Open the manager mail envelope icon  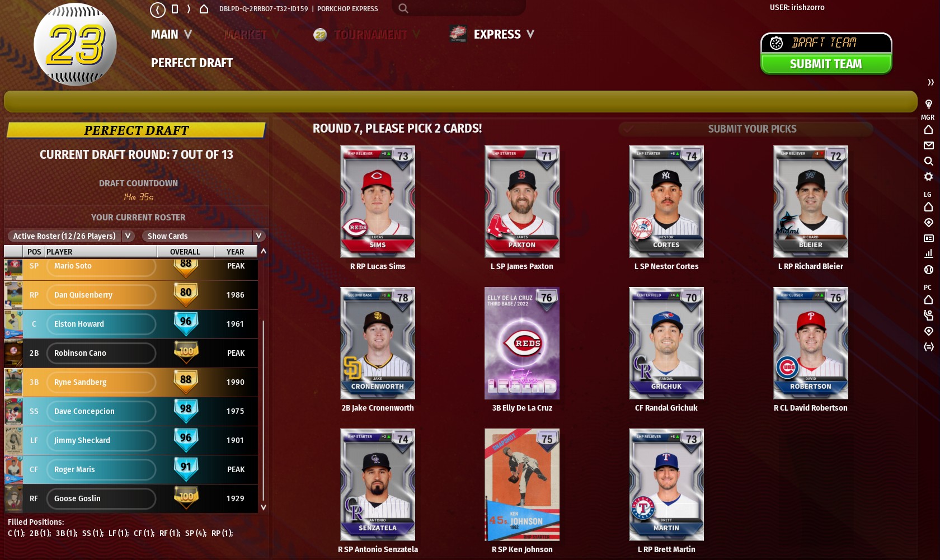928,145
